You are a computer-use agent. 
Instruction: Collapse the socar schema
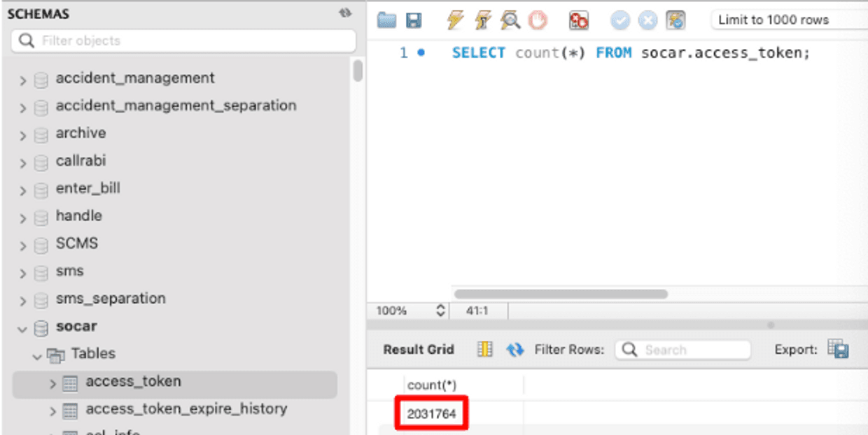pos(23,329)
